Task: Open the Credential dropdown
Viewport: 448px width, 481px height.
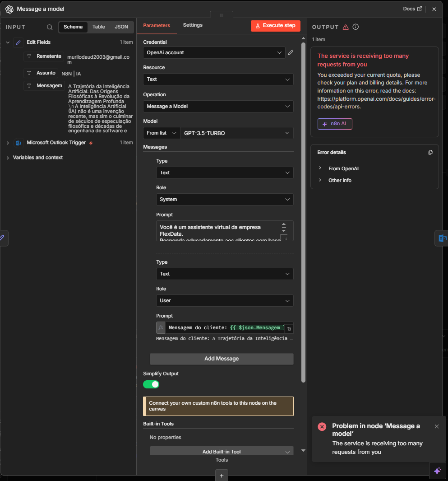Action: 214,53
